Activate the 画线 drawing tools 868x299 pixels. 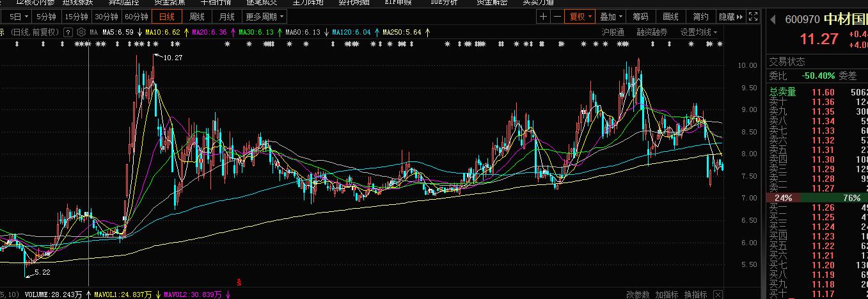(x=671, y=17)
